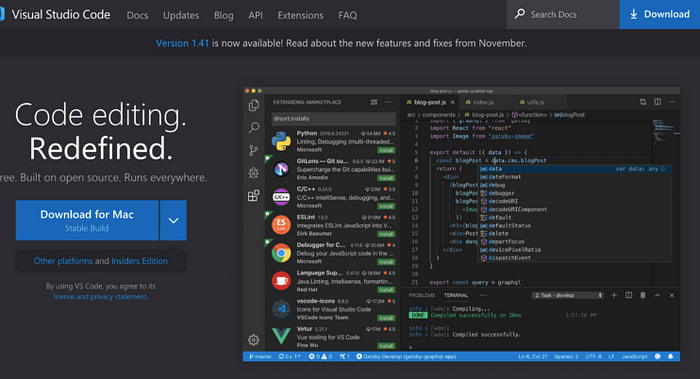Open Debug bug icon in activity bar

(x=254, y=173)
